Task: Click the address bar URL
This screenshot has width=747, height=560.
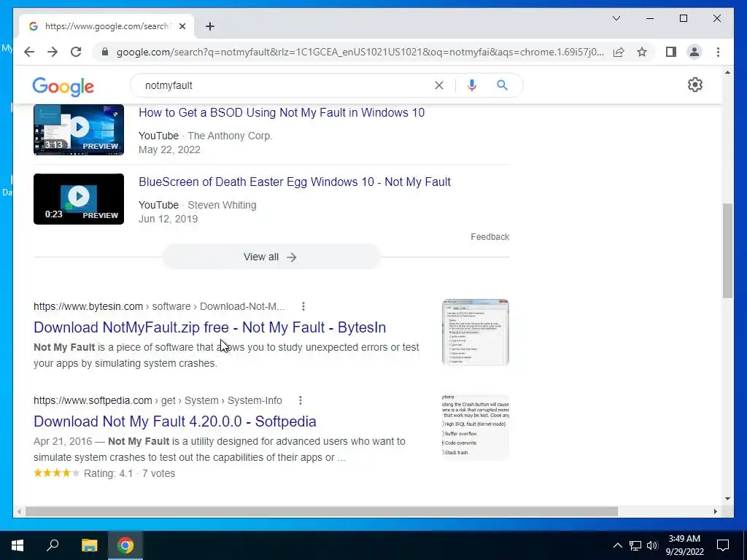Action: pyautogui.click(x=360, y=52)
